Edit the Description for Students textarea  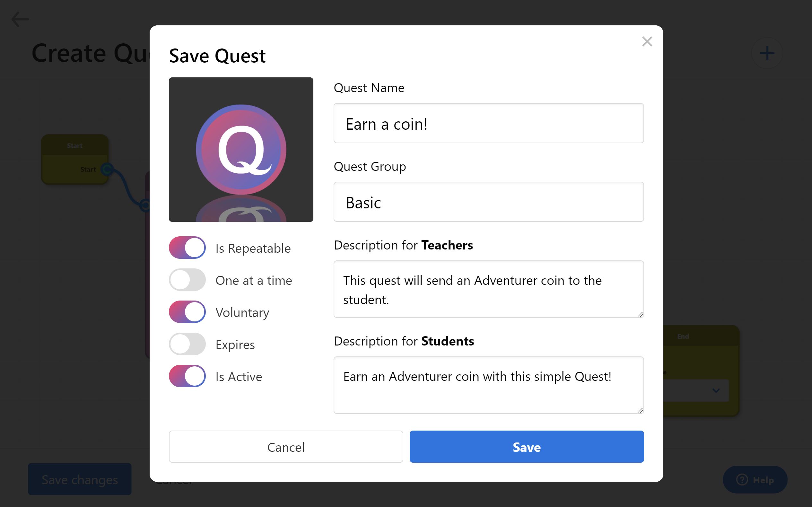pos(488,385)
